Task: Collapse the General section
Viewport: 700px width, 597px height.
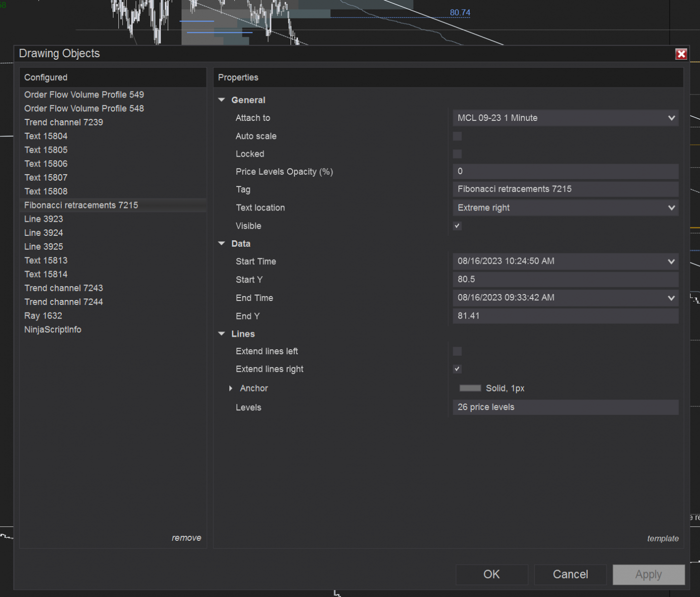Action: pyautogui.click(x=222, y=100)
